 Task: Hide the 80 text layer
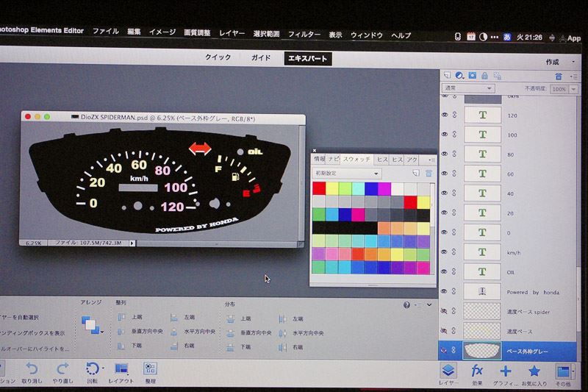click(445, 154)
